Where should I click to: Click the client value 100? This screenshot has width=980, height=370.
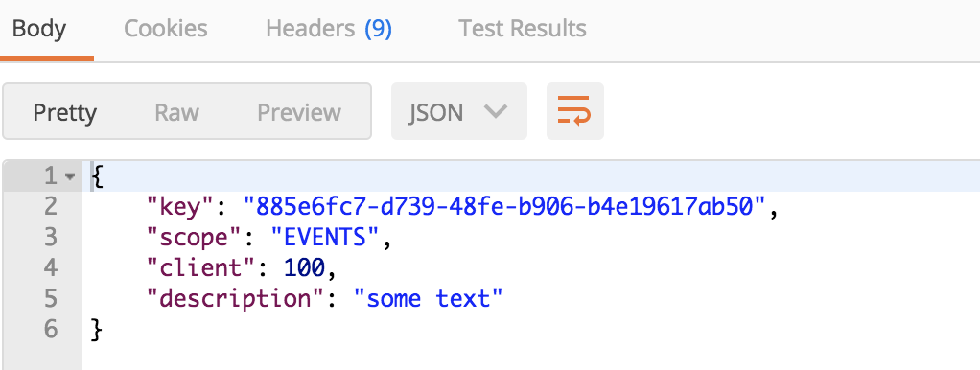pos(304,268)
